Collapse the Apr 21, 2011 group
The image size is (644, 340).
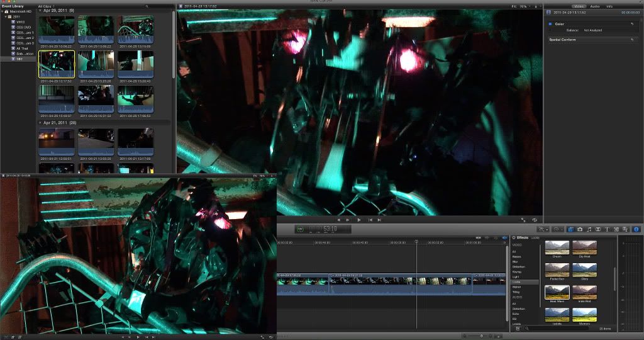[40, 123]
